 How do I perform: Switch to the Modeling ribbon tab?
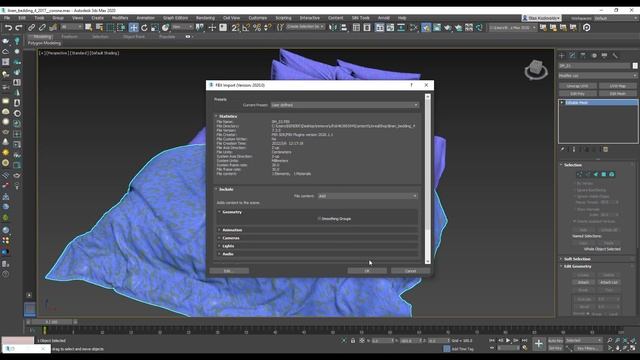[x=42, y=37]
